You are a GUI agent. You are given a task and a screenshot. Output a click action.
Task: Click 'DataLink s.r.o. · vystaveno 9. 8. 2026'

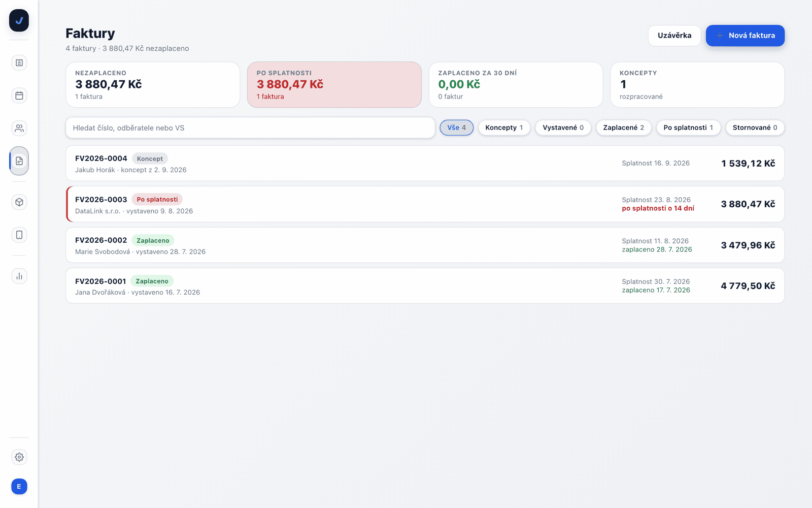click(x=134, y=211)
